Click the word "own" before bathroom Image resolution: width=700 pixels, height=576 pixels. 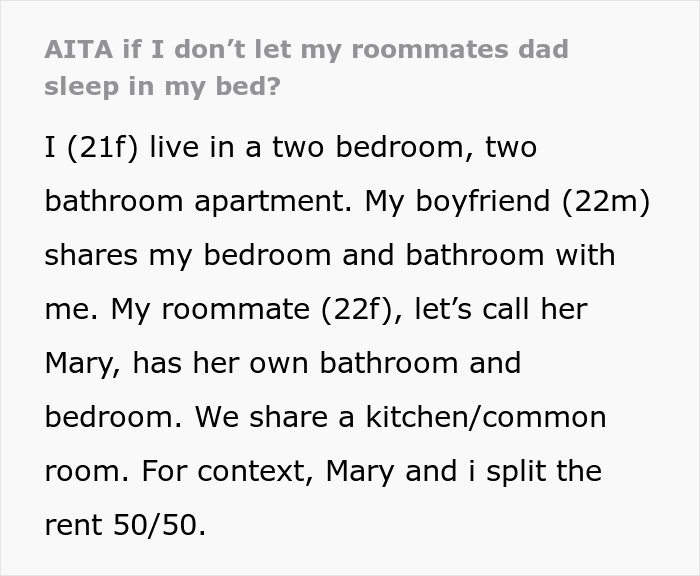[279, 363]
